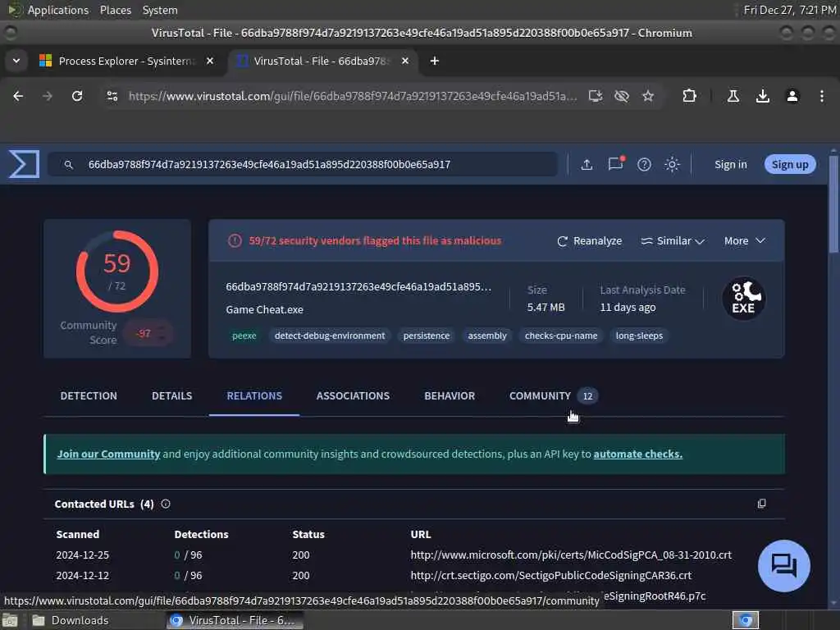Click the Reanalyze button
Image resolution: width=840 pixels, height=630 pixels.
[x=589, y=241]
